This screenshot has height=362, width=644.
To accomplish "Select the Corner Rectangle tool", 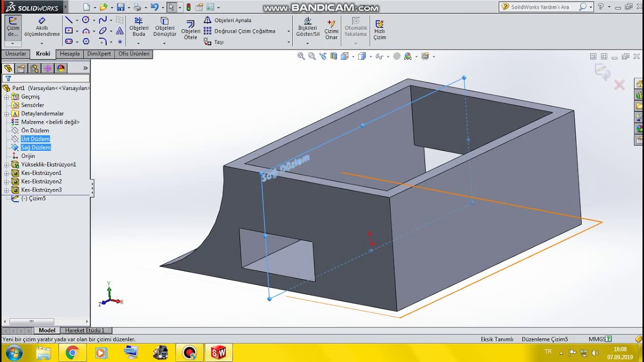I will (x=69, y=31).
